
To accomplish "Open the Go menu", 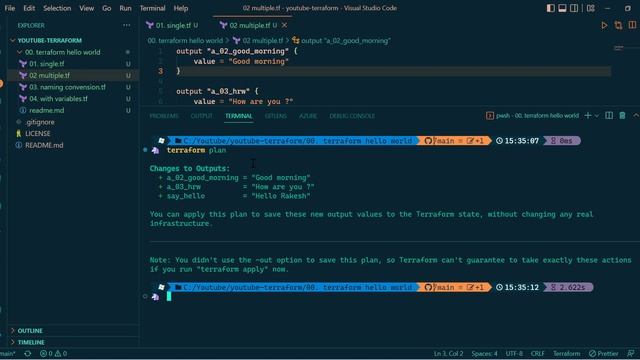I will pos(107,8).
